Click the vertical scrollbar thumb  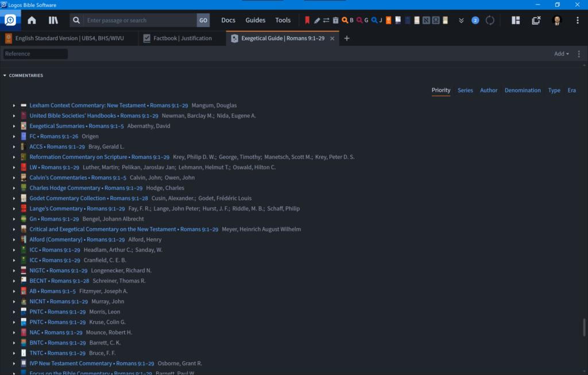(584, 327)
